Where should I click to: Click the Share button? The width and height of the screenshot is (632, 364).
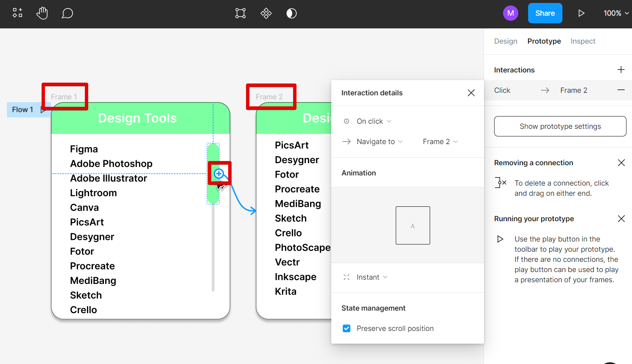coord(545,13)
